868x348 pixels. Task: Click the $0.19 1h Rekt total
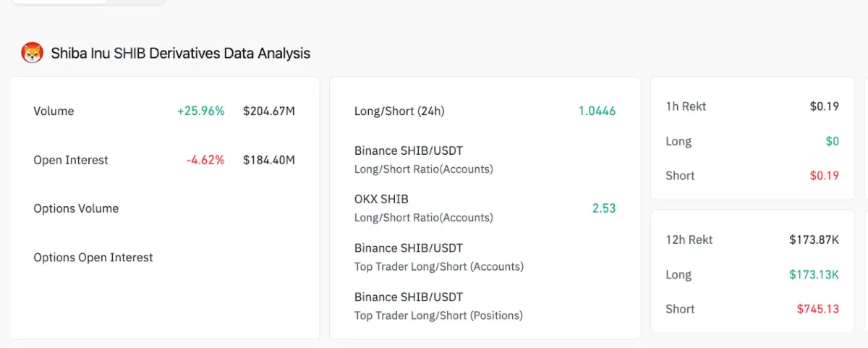pyautogui.click(x=825, y=106)
